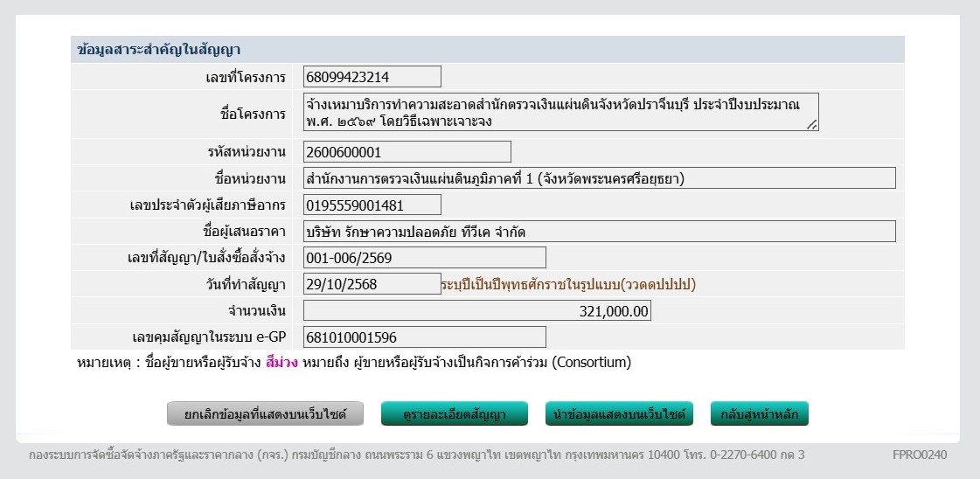Click the bidder name field
The image size is (980, 479).
point(600,231)
